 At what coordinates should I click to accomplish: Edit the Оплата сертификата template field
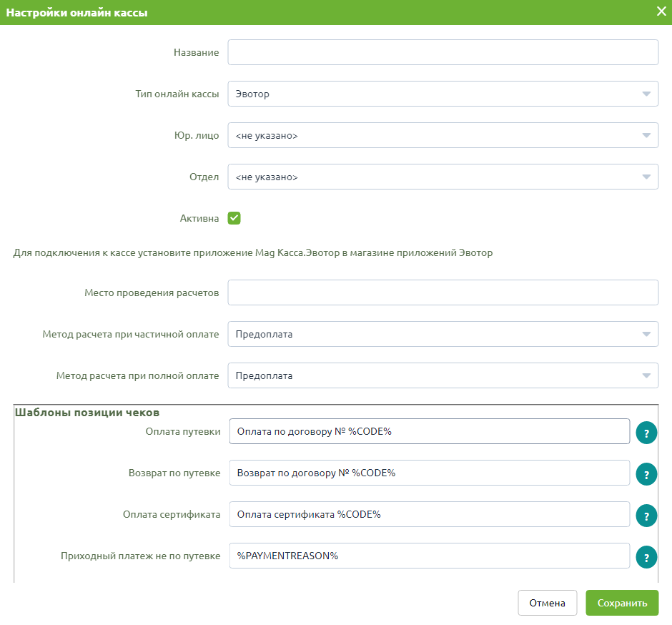coord(430,514)
